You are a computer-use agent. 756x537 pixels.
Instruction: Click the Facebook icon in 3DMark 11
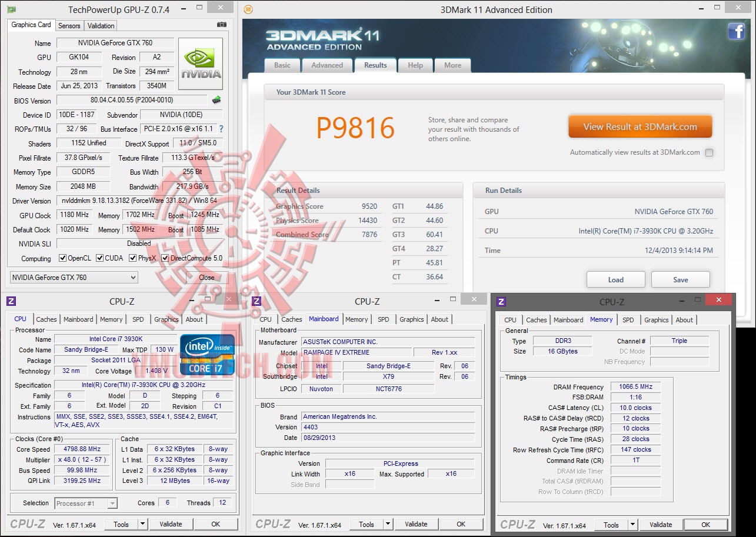click(736, 31)
